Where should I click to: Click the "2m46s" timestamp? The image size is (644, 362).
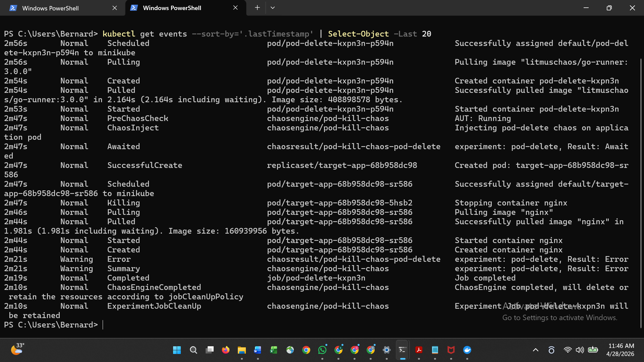[x=16, y=212]
